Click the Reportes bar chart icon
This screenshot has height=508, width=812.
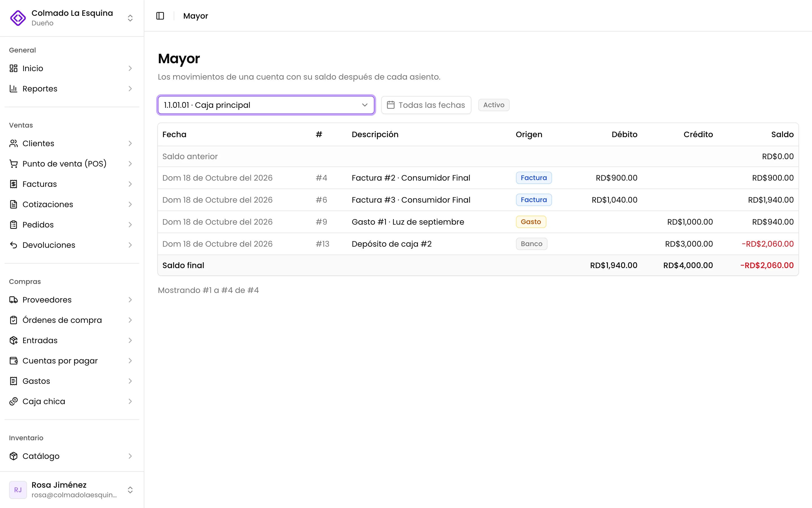(x=14, y=89)
